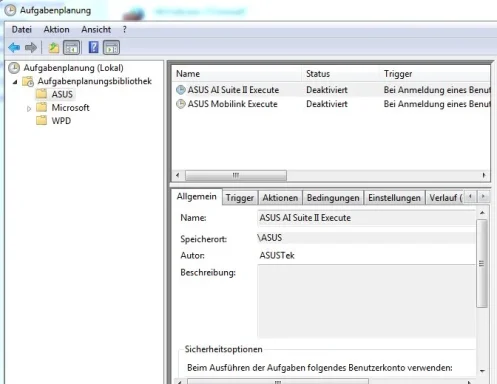Click details pane scroll up arrow

[x=482, y=213]
